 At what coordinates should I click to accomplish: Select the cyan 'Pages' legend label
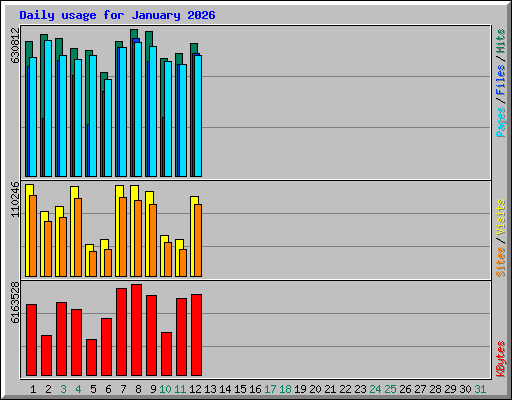tap(501, 122)
